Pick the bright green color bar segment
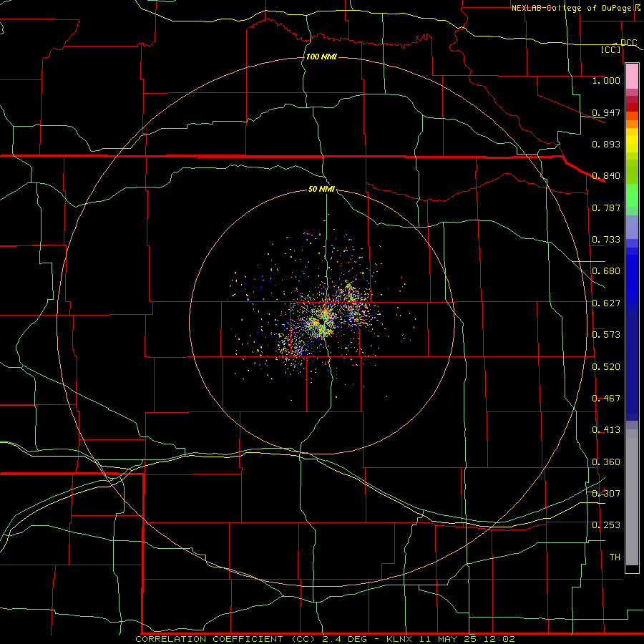Screen dimensions: 644x644 (632, 195)
